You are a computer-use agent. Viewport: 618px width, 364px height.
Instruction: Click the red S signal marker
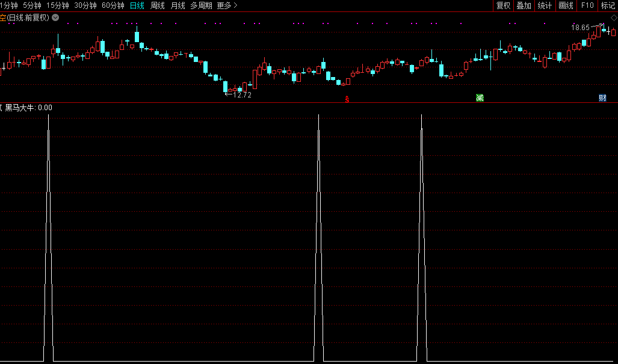[x=347, y=99]
